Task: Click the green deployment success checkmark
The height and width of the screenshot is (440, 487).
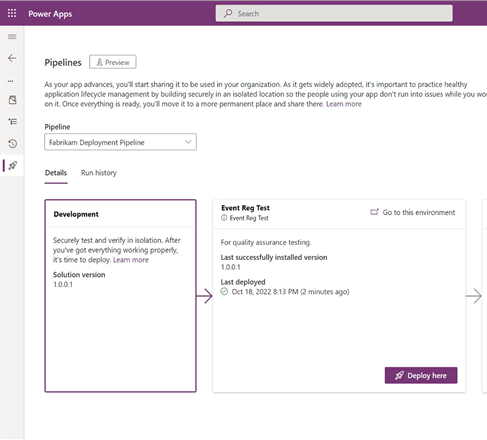Action: point(224,292)
